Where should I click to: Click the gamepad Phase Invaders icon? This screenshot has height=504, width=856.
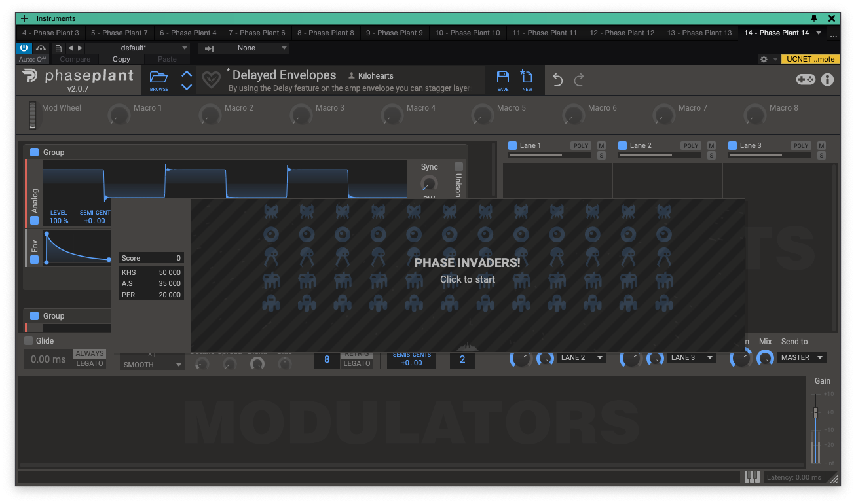(806, 79)
